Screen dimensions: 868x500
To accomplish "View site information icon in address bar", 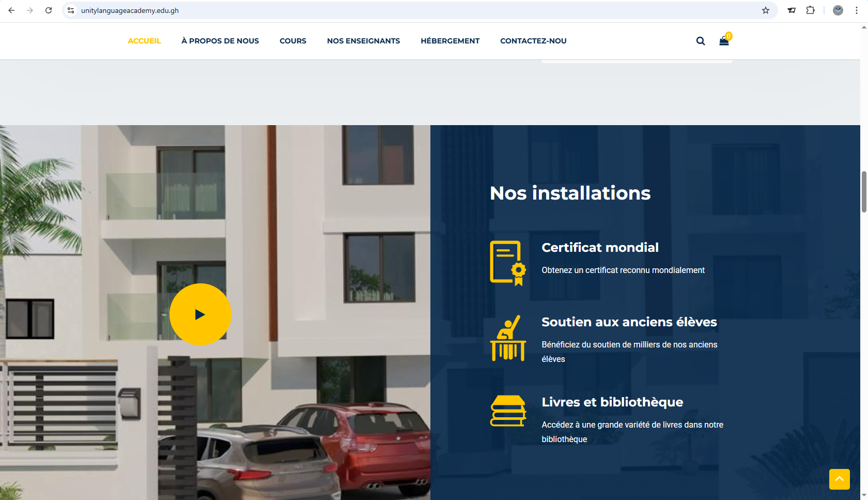I will (x=71, y=10).
